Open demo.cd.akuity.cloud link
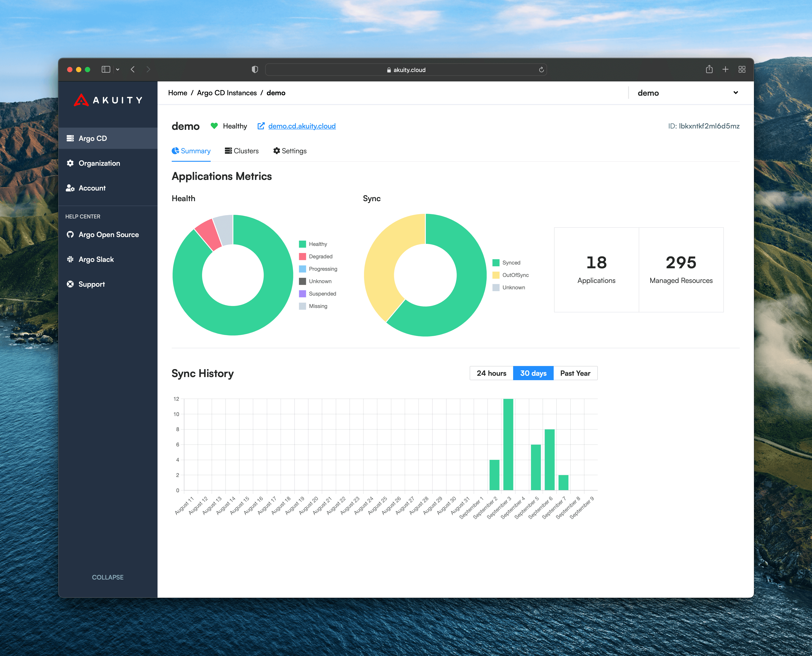812x656 pixels. [302, 126]
